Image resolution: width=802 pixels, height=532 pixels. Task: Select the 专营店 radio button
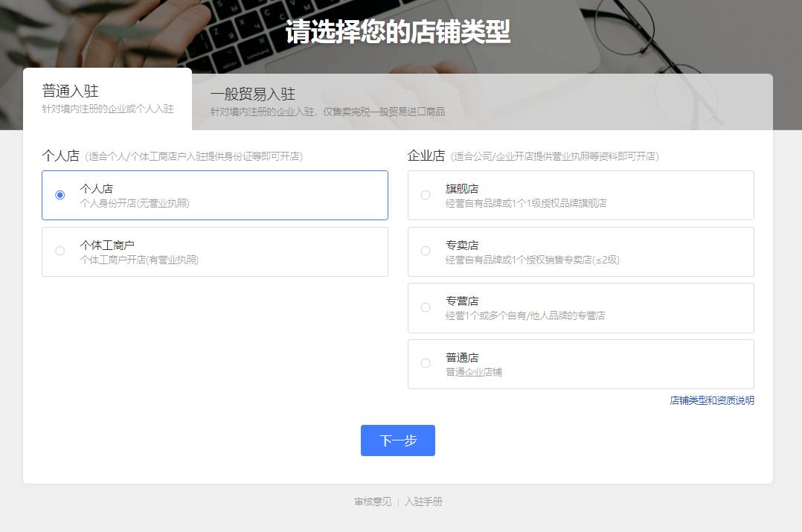[x=425, y=307]
